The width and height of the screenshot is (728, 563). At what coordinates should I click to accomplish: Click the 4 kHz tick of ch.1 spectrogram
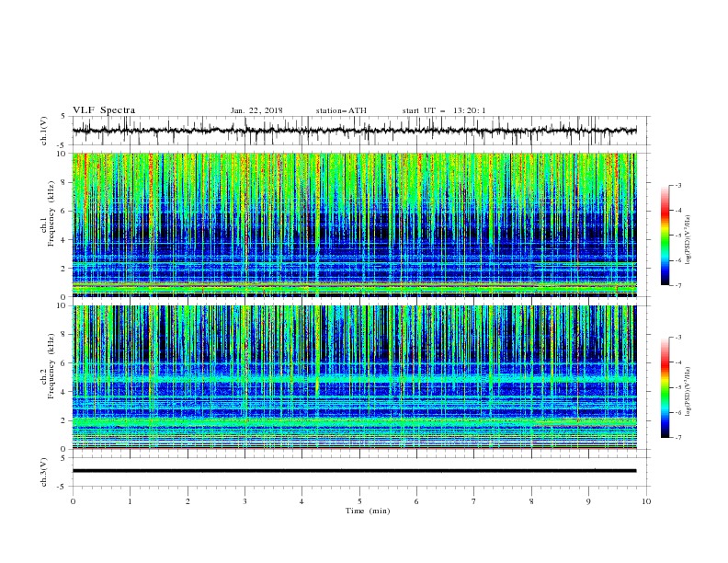point(63,240)
